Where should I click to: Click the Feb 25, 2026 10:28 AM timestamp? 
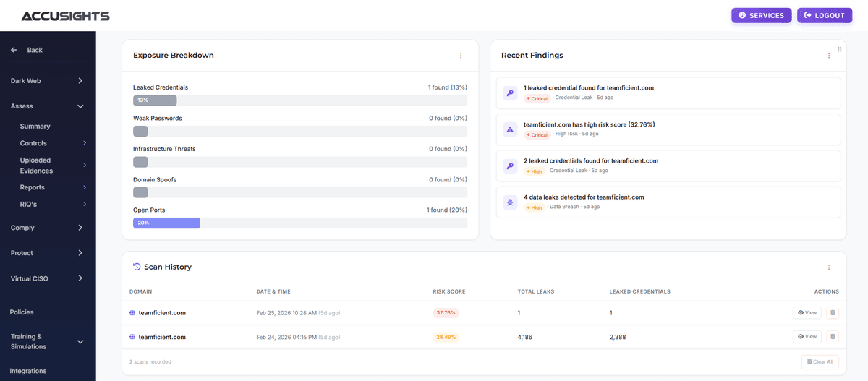click(286, 313)
